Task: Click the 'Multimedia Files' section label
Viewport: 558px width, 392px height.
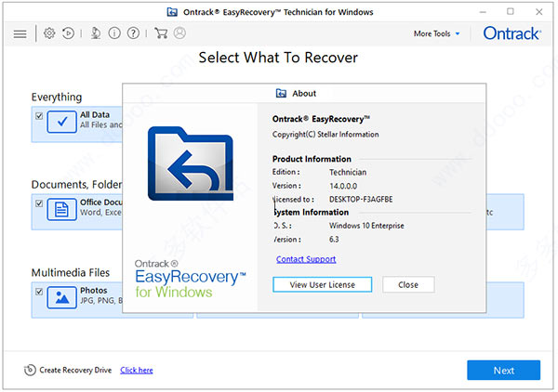Action: (71, 272)
